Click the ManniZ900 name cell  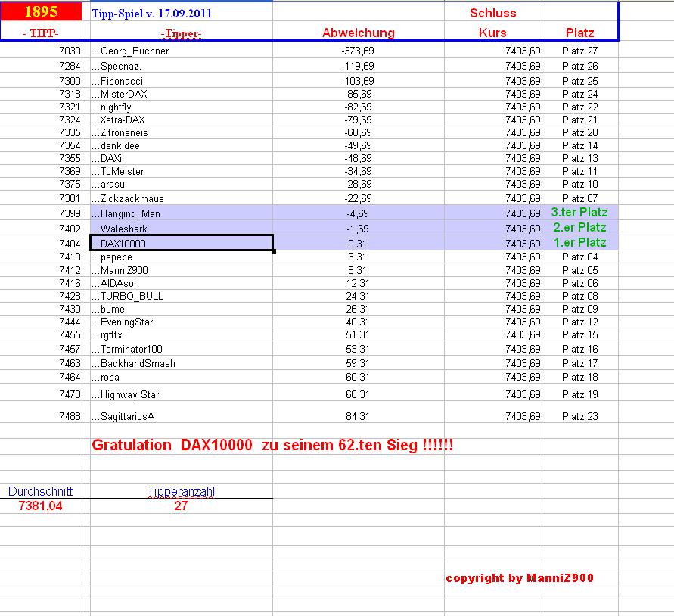182,270
